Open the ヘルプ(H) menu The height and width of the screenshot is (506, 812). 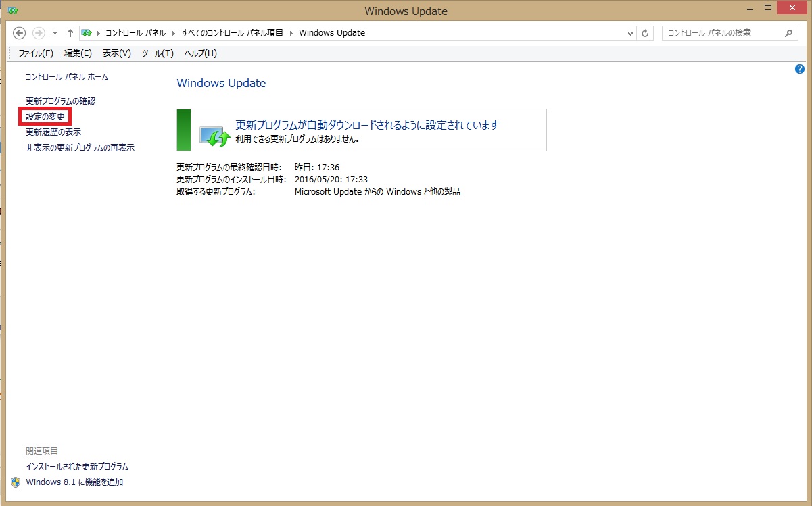(x=200, y=53)
